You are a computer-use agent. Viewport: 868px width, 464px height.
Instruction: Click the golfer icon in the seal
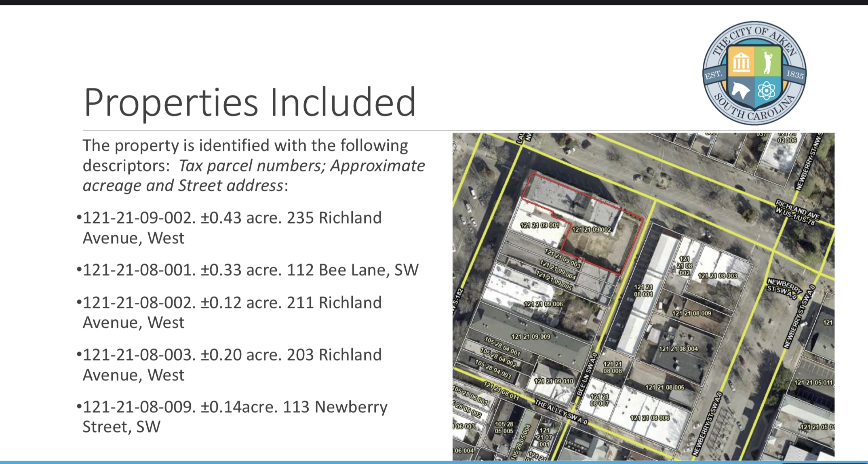(x=767, y=61)
